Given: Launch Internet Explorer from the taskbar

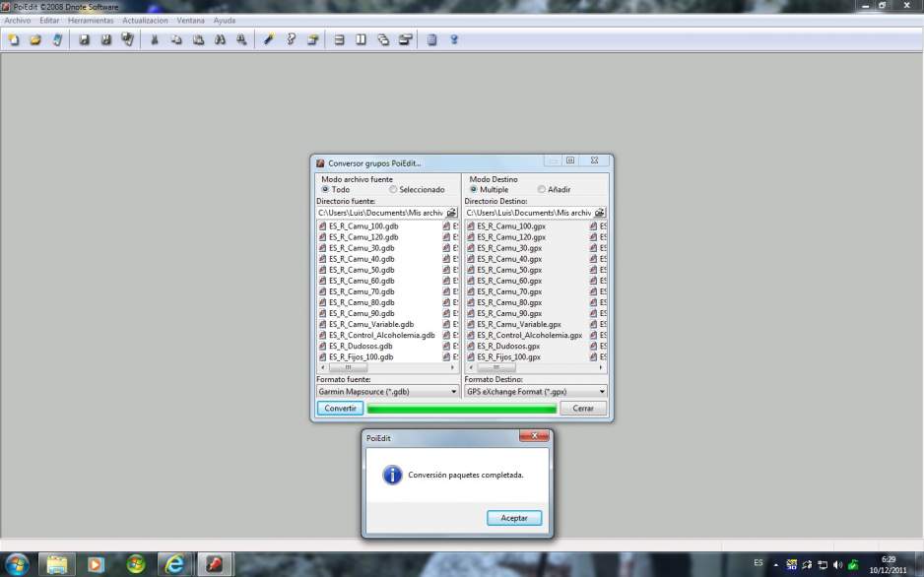Looking at the screenshot, I should (176, 564).
